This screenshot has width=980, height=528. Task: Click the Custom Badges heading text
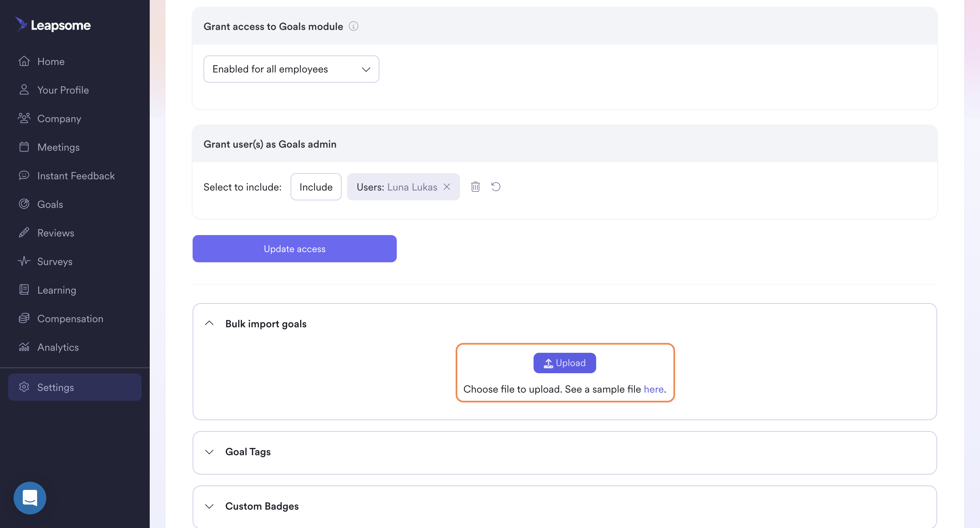[x=262, y=506]
